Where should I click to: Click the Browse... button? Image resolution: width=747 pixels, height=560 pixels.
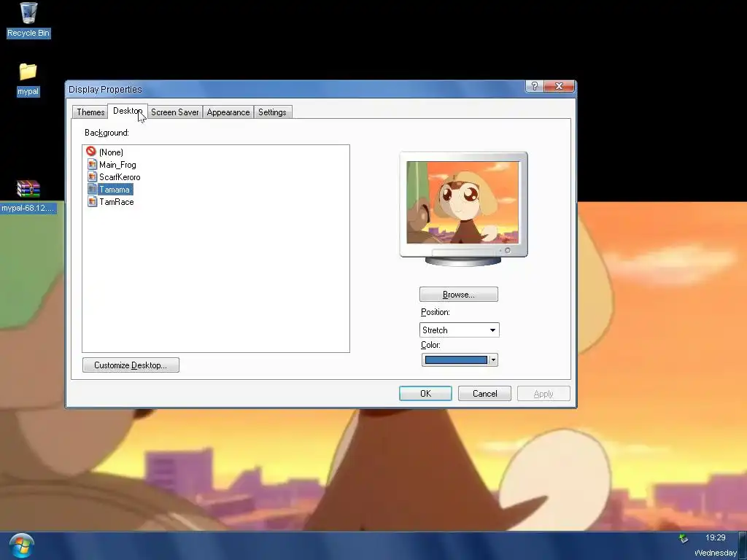[458, 295]
